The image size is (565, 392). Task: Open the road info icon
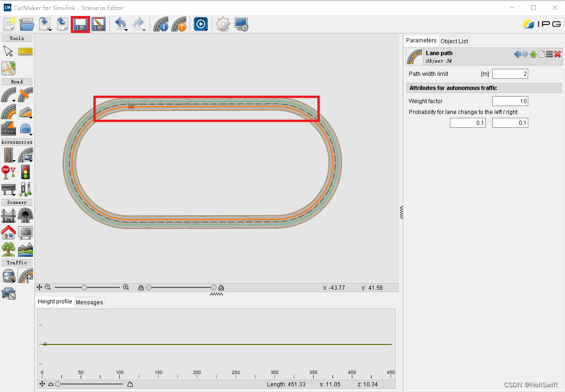161,24
